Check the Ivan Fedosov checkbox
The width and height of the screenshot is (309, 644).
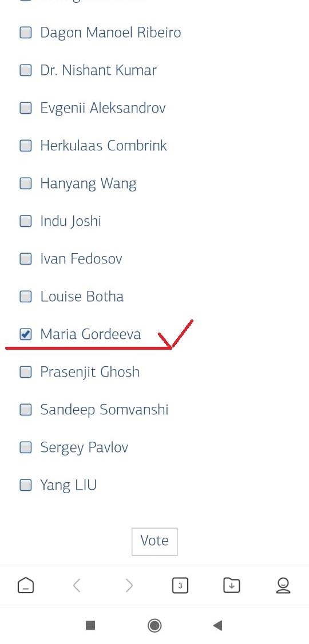(x=26, y=259)
